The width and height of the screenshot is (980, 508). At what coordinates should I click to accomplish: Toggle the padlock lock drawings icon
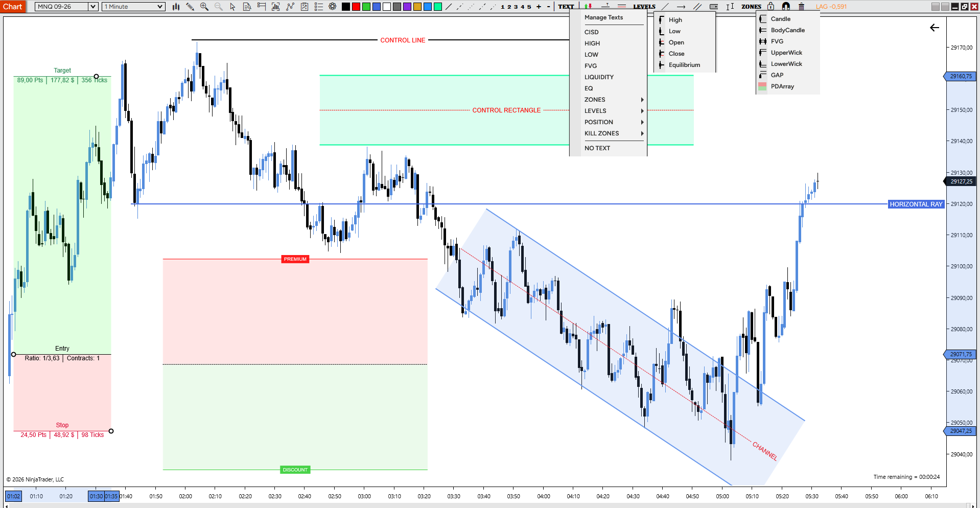pyautogui.click(x=771, y=7)
